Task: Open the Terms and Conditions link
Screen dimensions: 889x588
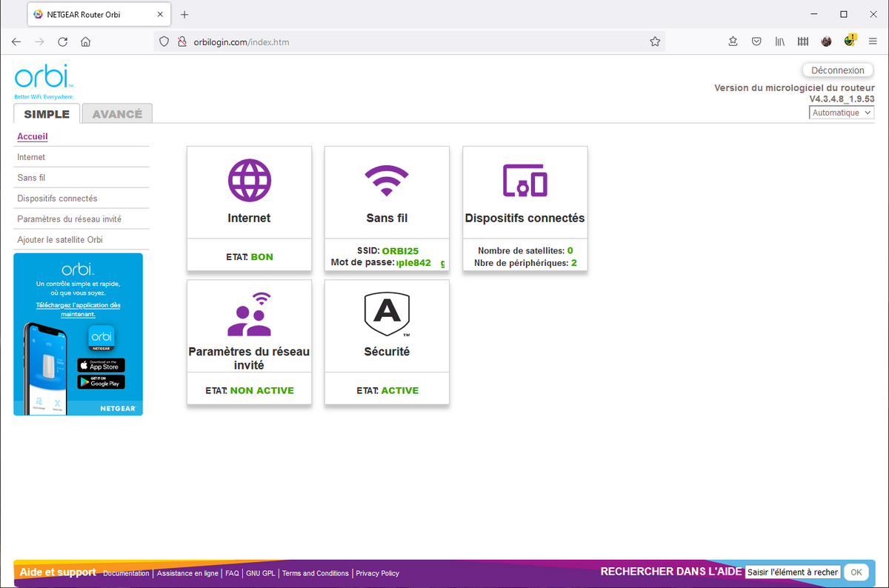Action: 316,573
